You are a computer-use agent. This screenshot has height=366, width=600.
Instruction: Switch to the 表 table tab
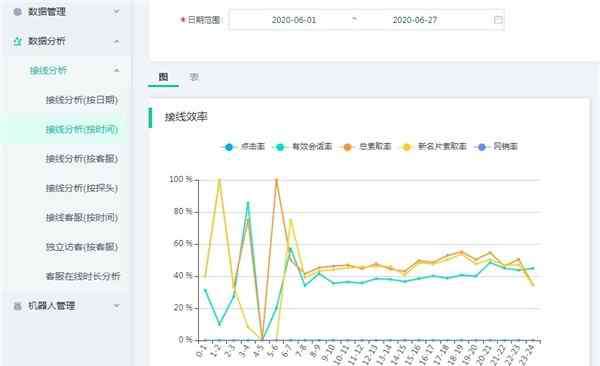click(194, 77)
